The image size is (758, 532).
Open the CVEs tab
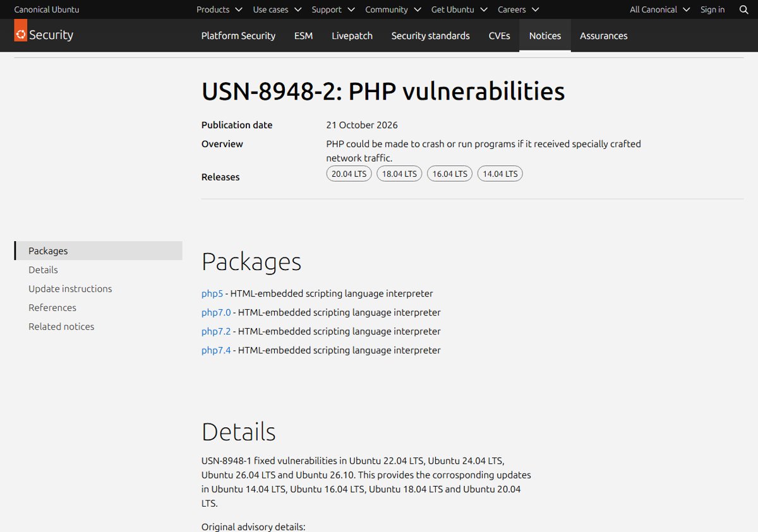click(x=499, y=35)
